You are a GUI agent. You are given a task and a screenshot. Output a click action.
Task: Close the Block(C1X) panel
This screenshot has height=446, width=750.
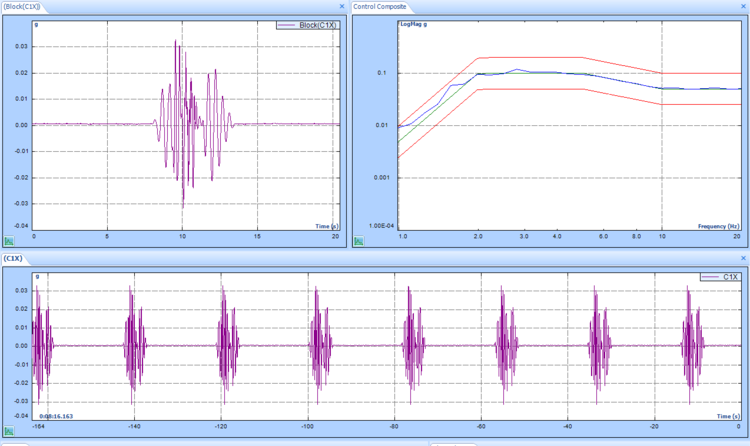341,6
